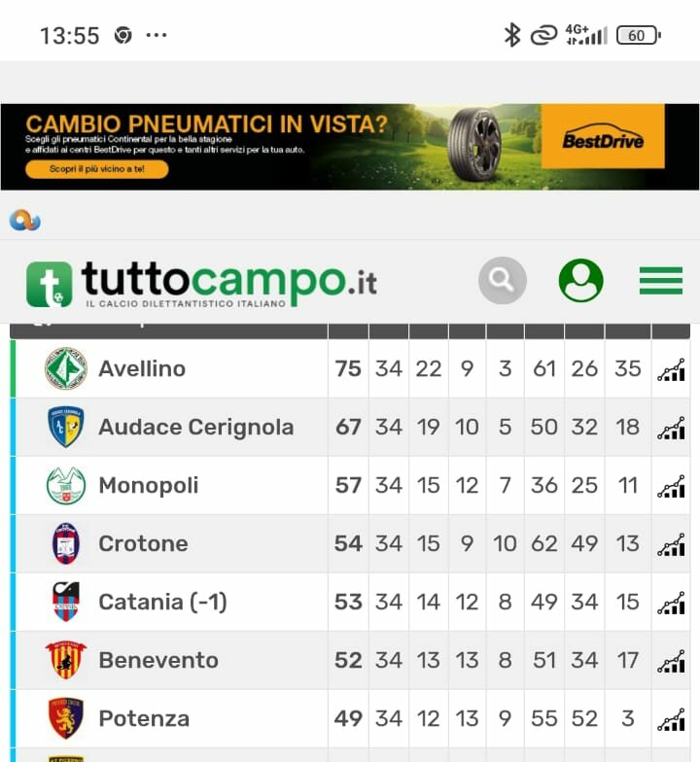Image resolution: width=700 pixels, height=762 pixels.
Task: Click the 'Scopri il più vicino a te!' button
Action: [x=97, y=169]
